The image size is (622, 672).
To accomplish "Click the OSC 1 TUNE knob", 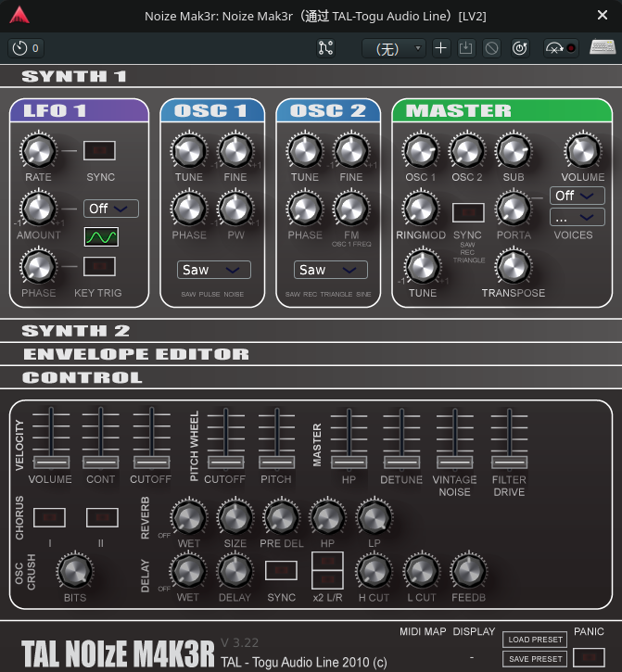I will 188,150.
